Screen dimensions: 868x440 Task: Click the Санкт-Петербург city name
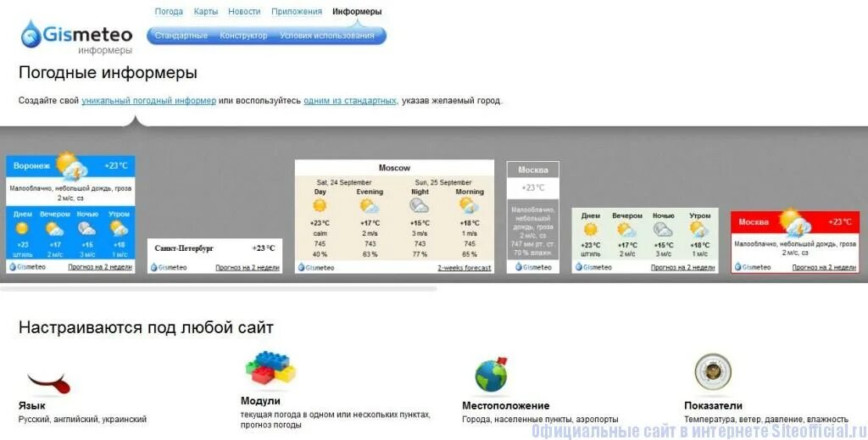[x=184, y=248]
